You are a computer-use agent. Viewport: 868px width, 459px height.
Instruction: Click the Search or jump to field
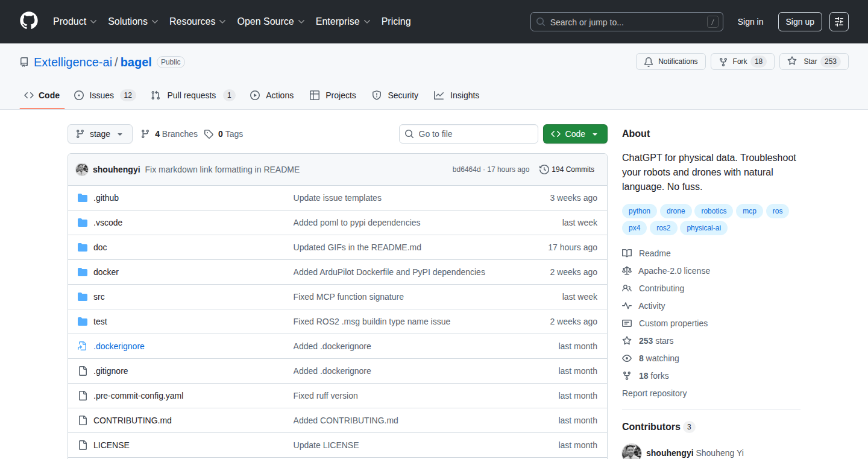tap(627, 22)
